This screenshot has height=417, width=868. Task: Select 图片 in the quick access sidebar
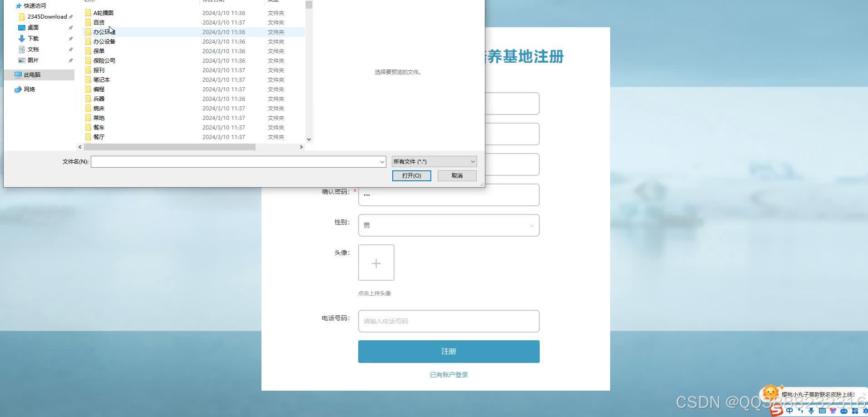[32, 60]
